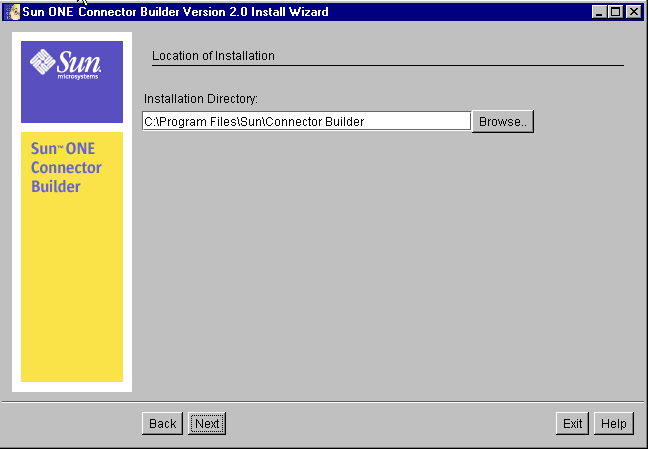Select the 'Location of Installation' heading text
648x450 pixels.
(x=213, y=56)
